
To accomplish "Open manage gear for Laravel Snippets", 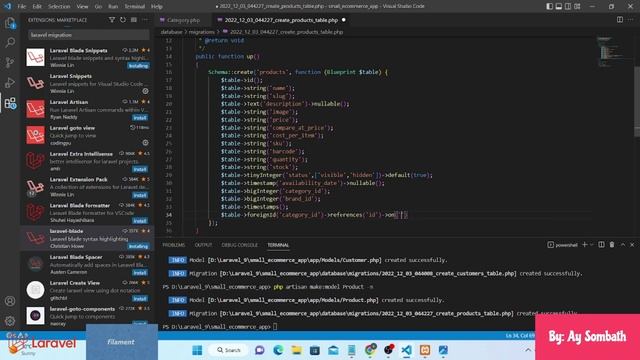I will click(145, 91).
